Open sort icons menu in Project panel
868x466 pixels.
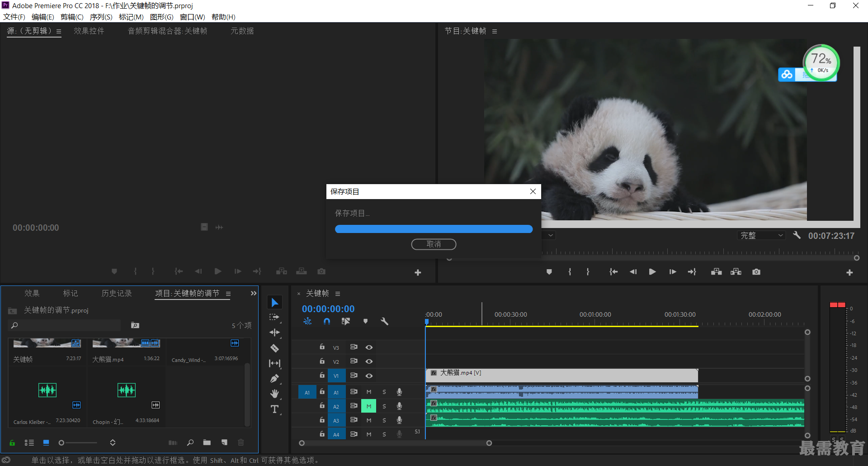click(x=113, y=442)
